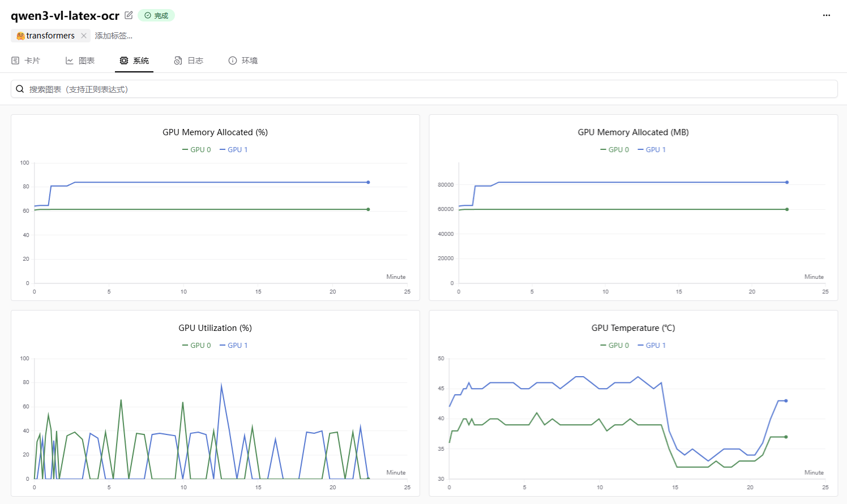Select the 系统 system tab
Image resolution: width=847 pixels, height=504 pixels.
(x=134, y=61)
